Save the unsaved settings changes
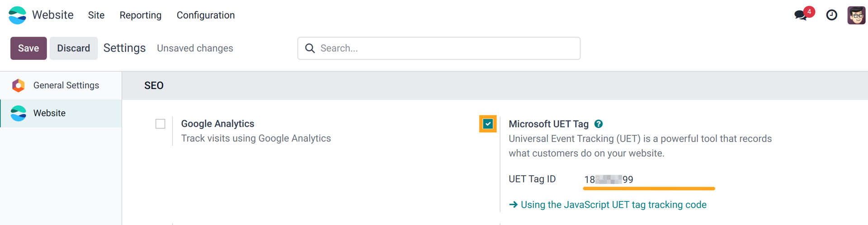 pyautogui.click(x=28, y=48)
